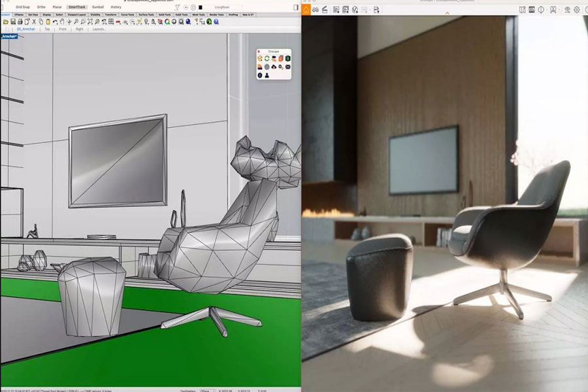Click the Save disk icon in Rhino toolbar
The image size is (588, 392).
click(x=13, y=22)
